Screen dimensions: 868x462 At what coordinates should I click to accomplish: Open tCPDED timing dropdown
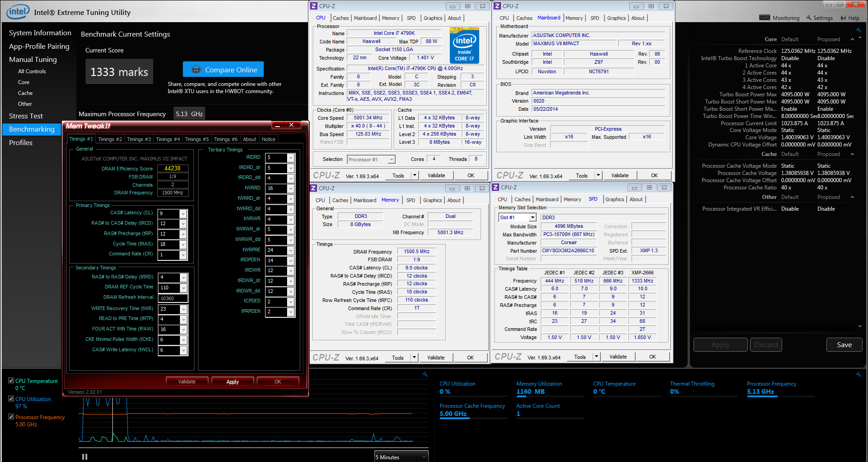coord(291,302)
